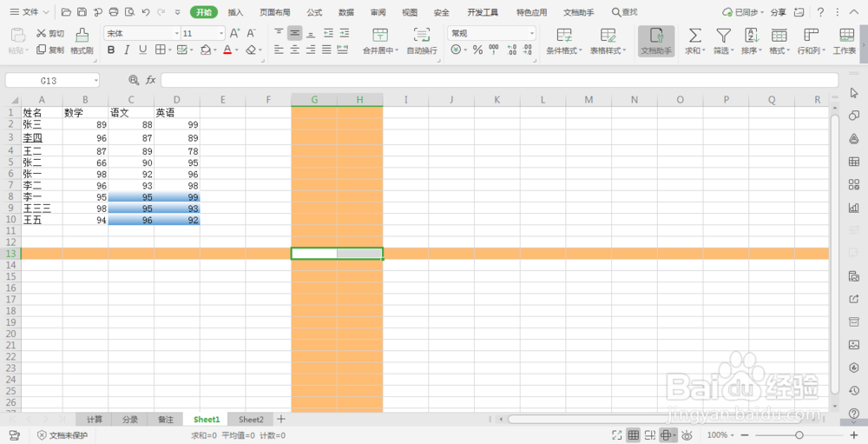This screenshot has width=868, height=444.
Task: Open number format dropdown (常规)
Action: click(532, 33)
